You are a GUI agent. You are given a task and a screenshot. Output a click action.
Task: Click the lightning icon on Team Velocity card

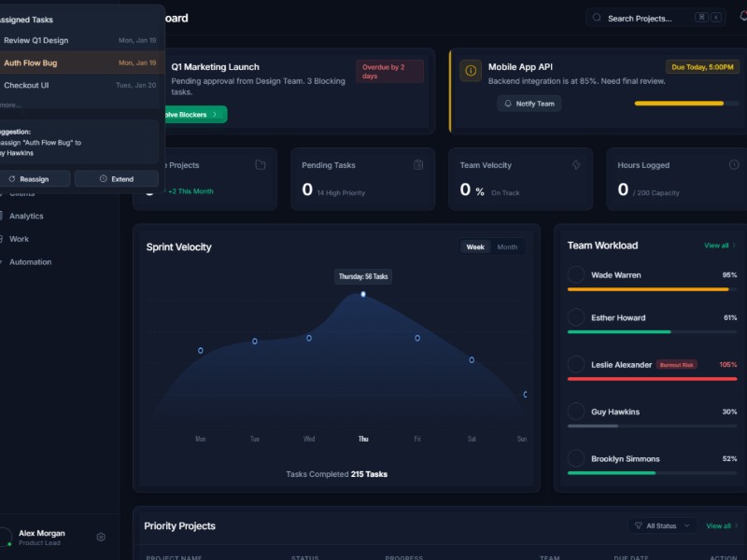pyautogui.click(x=576, y=165)
